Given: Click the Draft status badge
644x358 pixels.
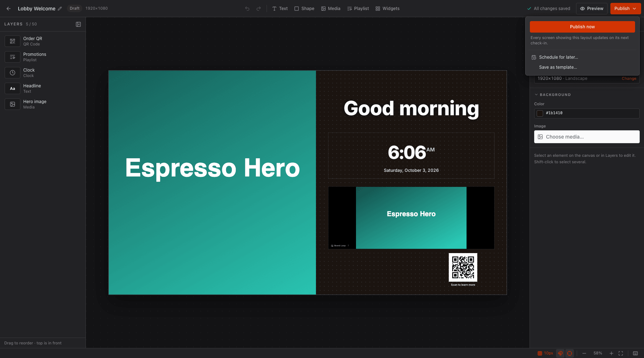Looking at the screenshot, I should 74,9.
